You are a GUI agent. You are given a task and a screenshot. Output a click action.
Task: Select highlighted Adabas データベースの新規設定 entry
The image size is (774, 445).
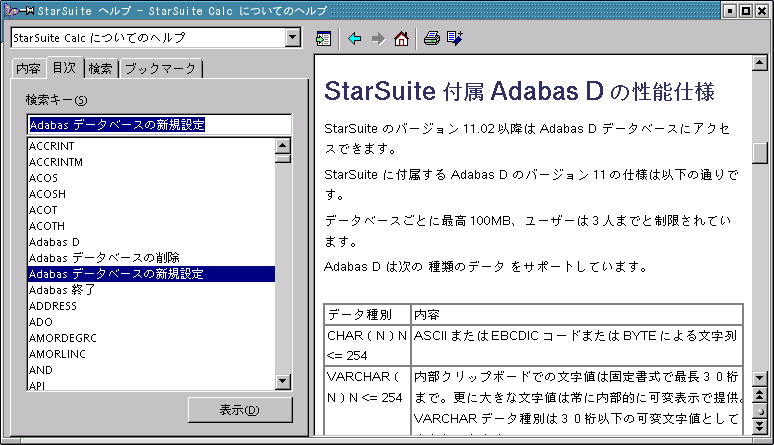click(x=151, y=274)
